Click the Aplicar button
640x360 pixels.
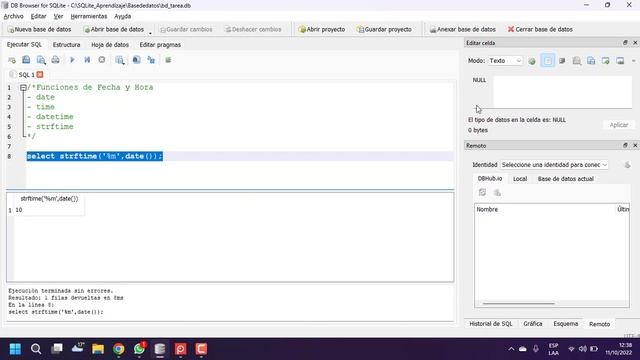(619, 125)
